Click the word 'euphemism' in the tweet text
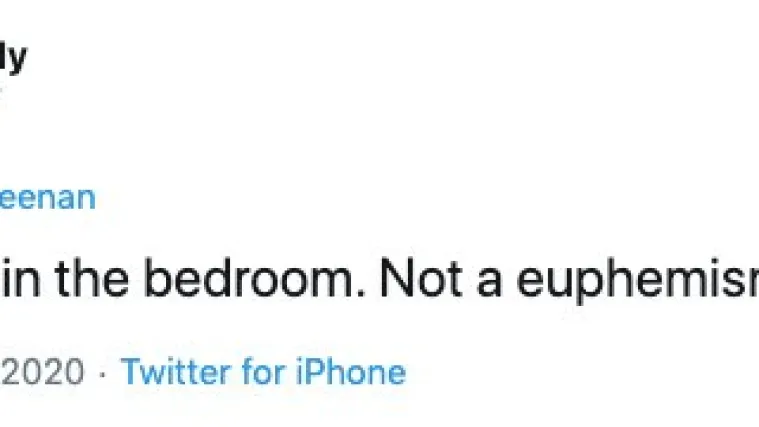759x427 pixels. [638, 282]
